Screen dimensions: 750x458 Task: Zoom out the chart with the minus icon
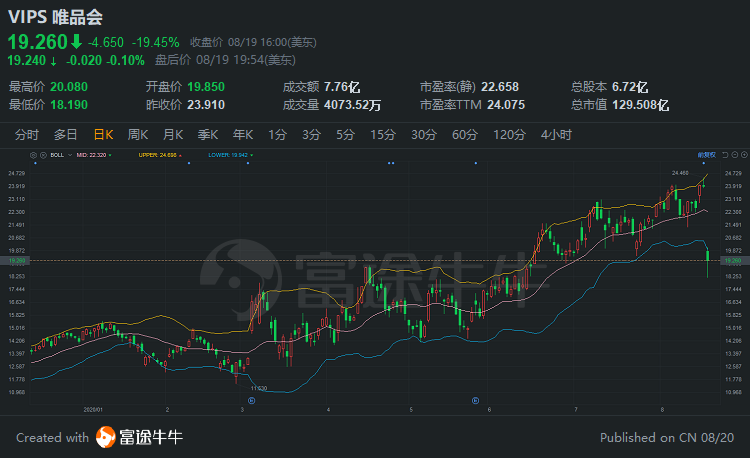(x=735, y=154)
